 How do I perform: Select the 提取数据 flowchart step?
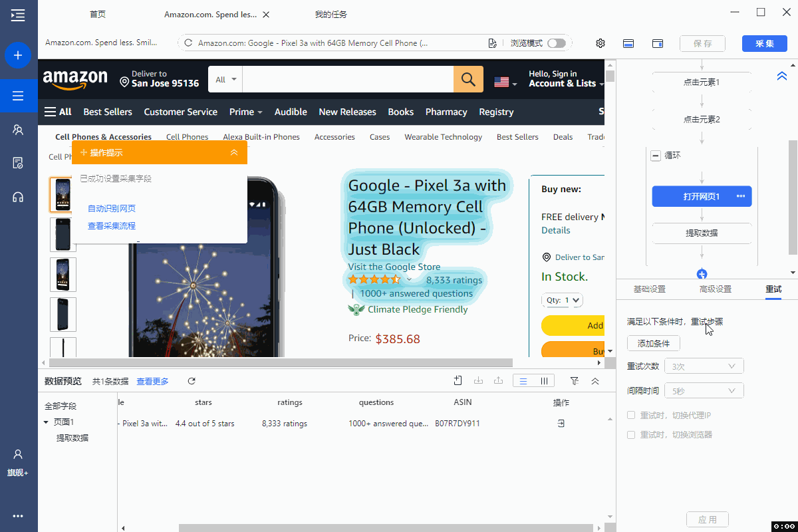[702, 233]
